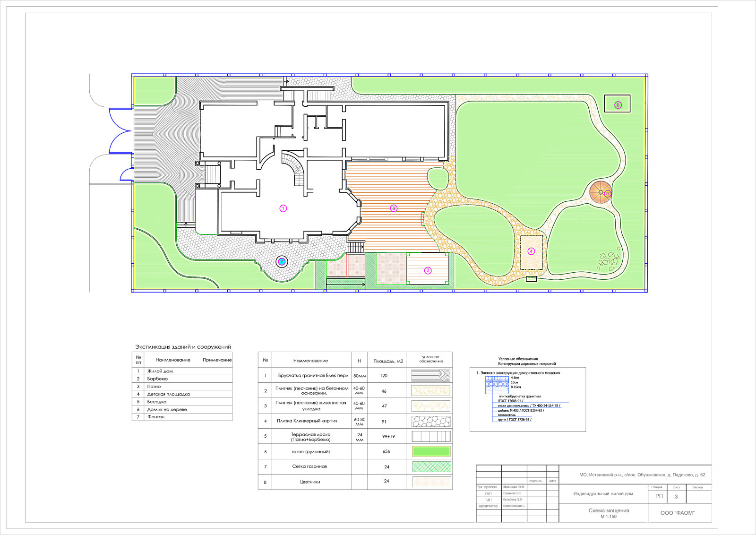Click the round orange gazebo symbol

coord(601,193)
